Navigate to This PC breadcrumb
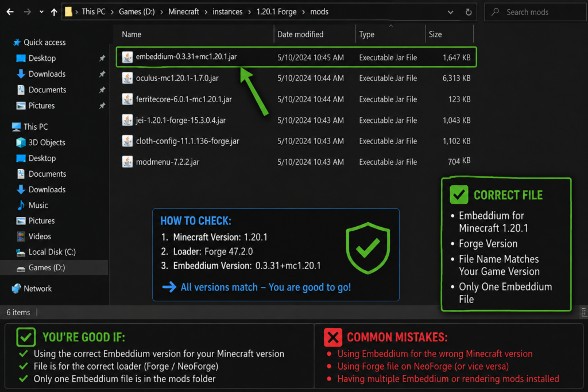Image resolution: width=588 pixels, height=392 pixels. click(94, 11)
